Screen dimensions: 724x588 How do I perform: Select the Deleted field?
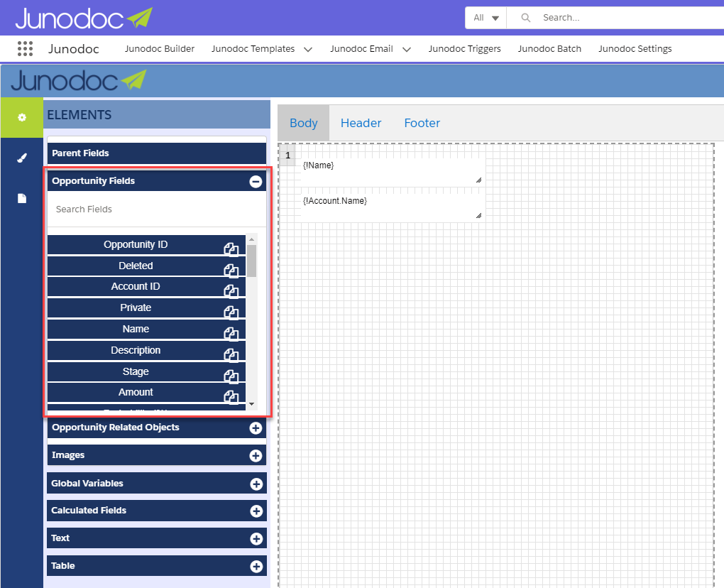click(x=146, y=266)
